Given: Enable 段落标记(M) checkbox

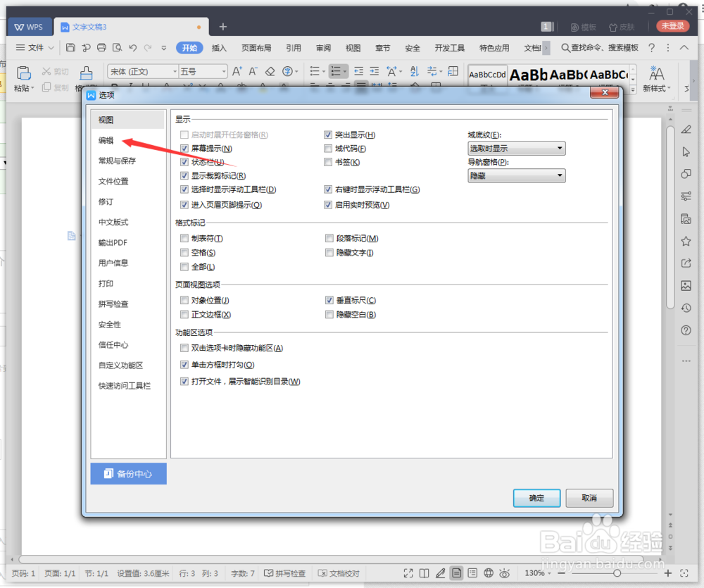Looking at the screenshot, I should click(x=329, y=238).
